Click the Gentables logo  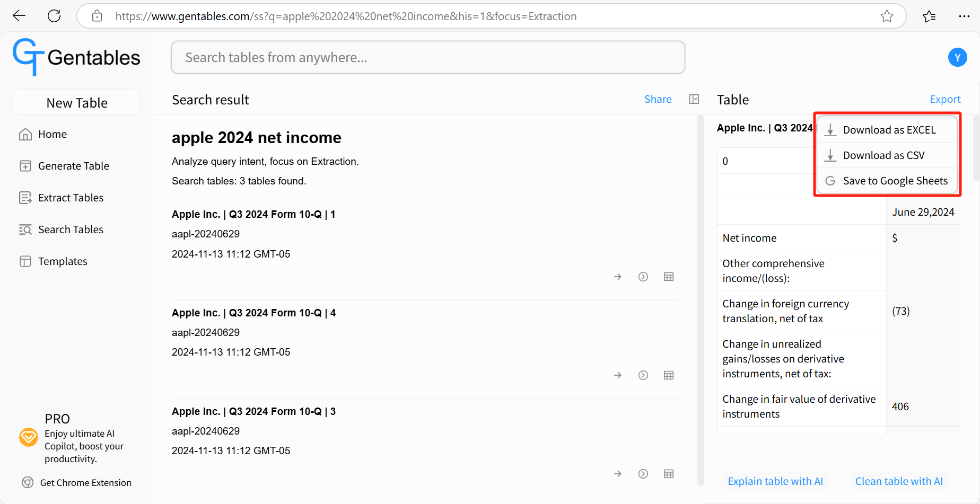click(x=76, y=57)
